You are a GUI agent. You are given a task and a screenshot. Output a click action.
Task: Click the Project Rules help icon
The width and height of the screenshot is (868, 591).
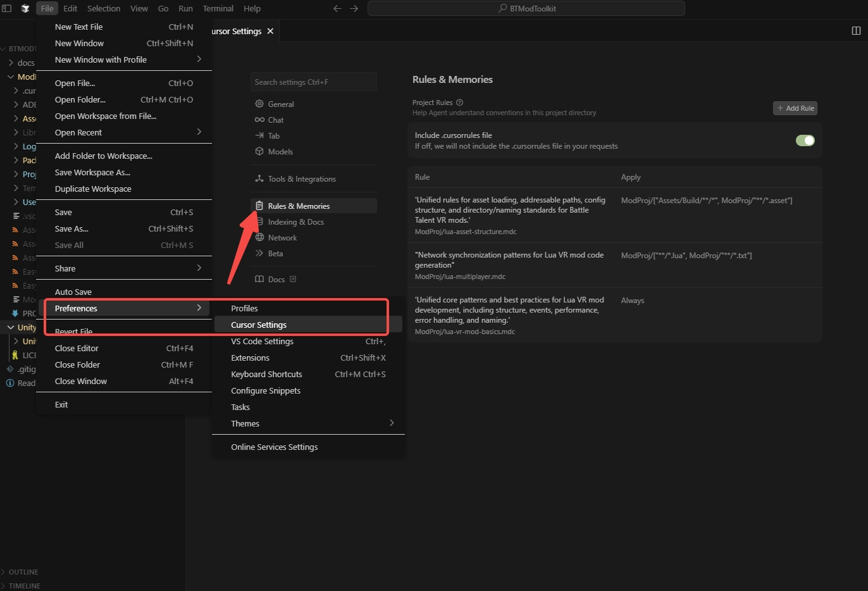tap(460, 103)
